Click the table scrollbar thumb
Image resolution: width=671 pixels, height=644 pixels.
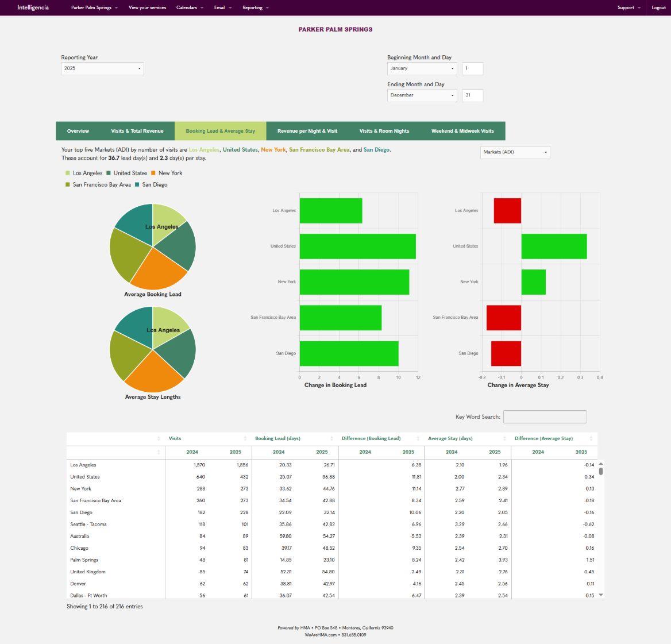[601, 471]
